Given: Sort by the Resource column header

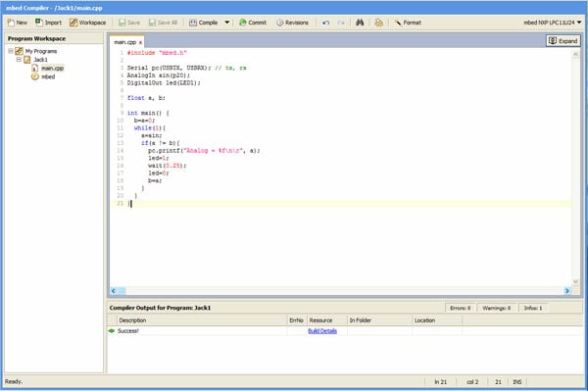Looking at the screenshot, I should pos(326,320).
